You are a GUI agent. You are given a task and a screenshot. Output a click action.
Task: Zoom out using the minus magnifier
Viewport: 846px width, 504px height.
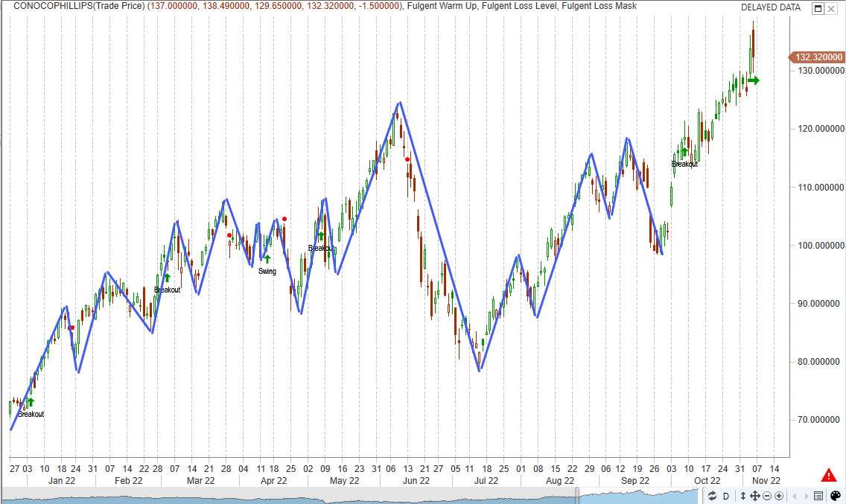point(766,496)
